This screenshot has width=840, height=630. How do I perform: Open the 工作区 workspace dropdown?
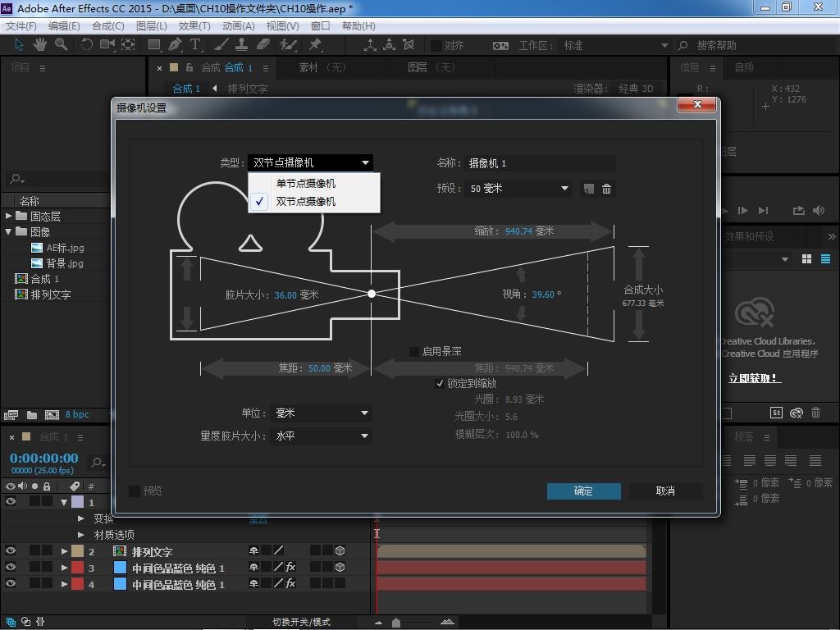pos(615,46)
